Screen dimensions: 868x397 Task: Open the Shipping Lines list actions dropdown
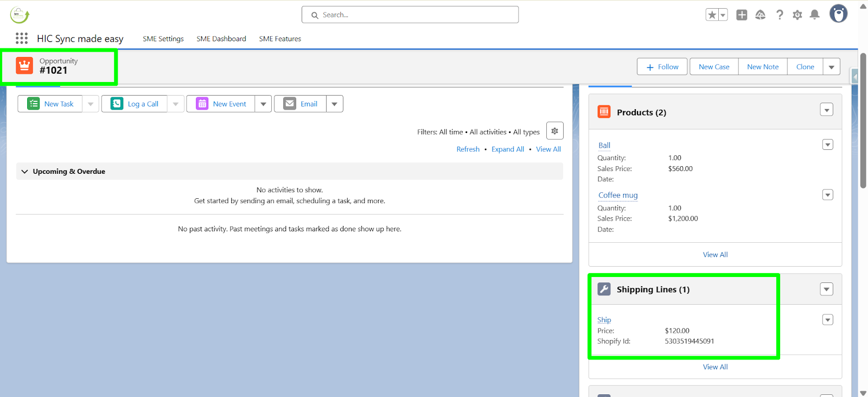pos(826,289)
